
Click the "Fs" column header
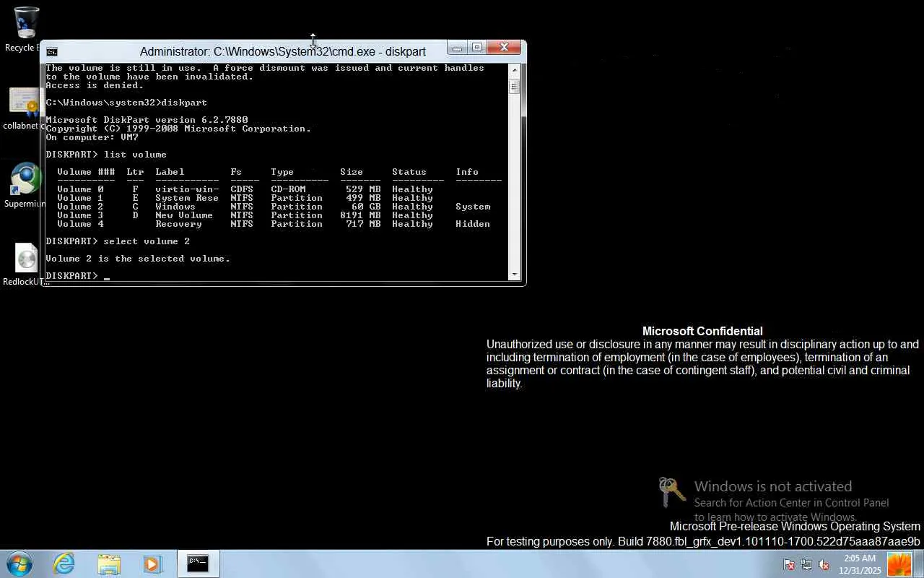click(236, 172)
